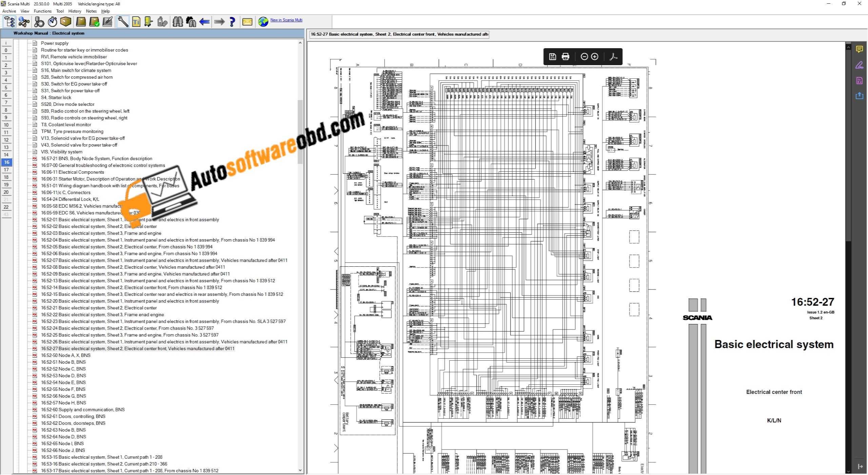Click the Adobe Acrobat icon in PDF toolbar

click(x=613, y=57)
